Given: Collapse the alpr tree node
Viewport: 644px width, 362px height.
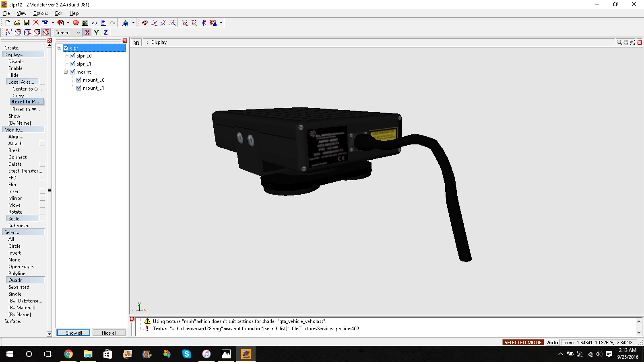Looking at the screenshot, I should 60,48.
